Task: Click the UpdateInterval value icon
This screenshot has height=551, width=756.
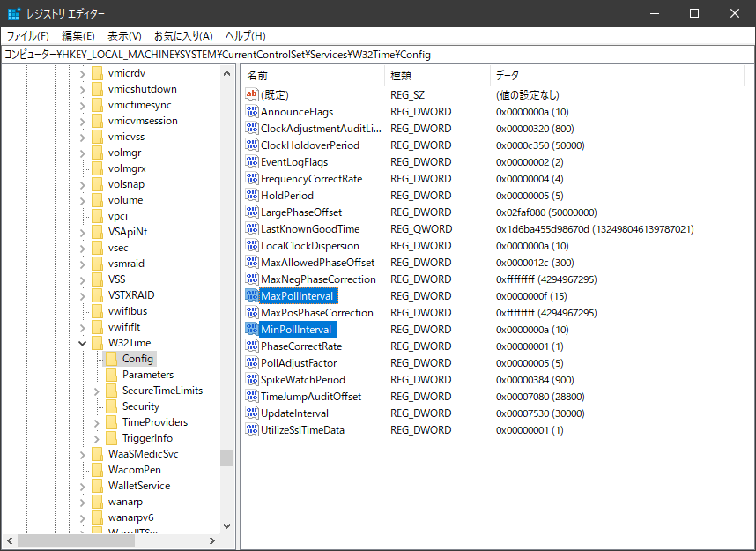Action: tap(252, 413)
